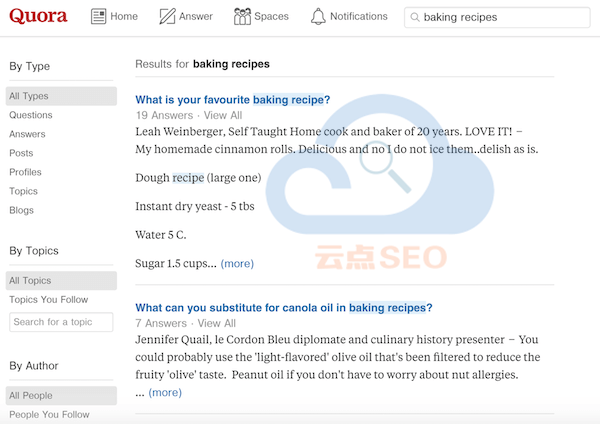Open the canola oil substitute question

(x=284, y=308)
